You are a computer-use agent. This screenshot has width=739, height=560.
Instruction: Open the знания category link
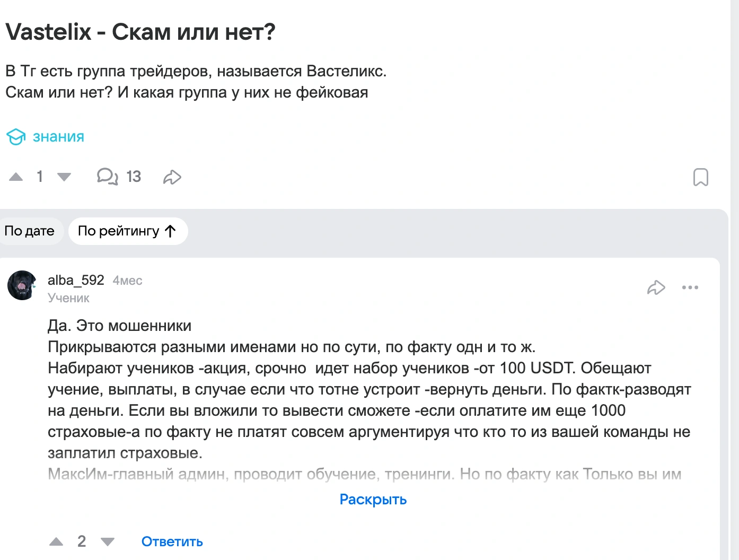(x=58, y=137)
